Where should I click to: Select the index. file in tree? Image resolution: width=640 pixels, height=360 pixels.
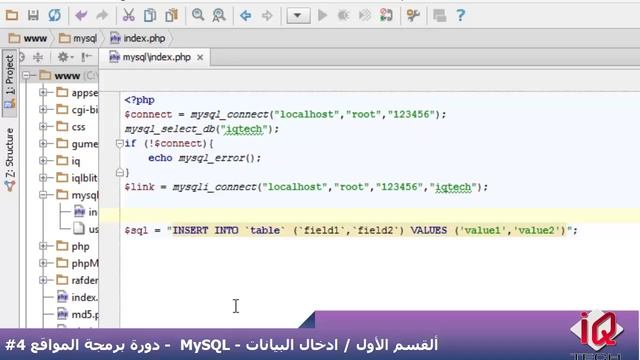(x=77, y=297)
